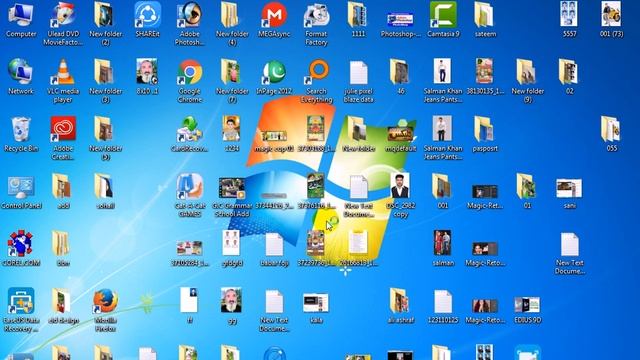Viewport: 640px width, 360px height.
Task: Open the EDIUS 9D item
Action: 527,310
